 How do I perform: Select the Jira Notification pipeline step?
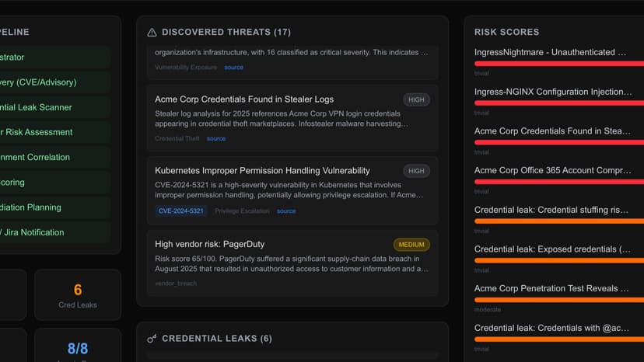tap(55, 233)
